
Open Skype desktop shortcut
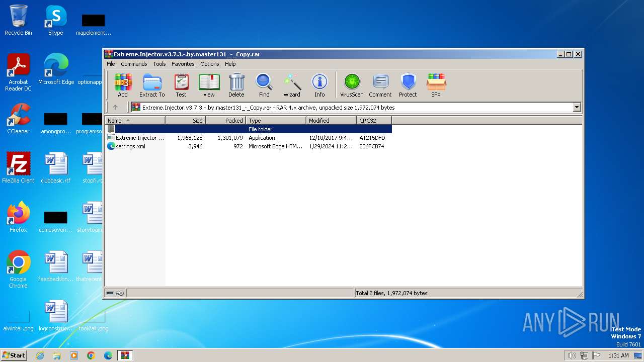(56, 20)
